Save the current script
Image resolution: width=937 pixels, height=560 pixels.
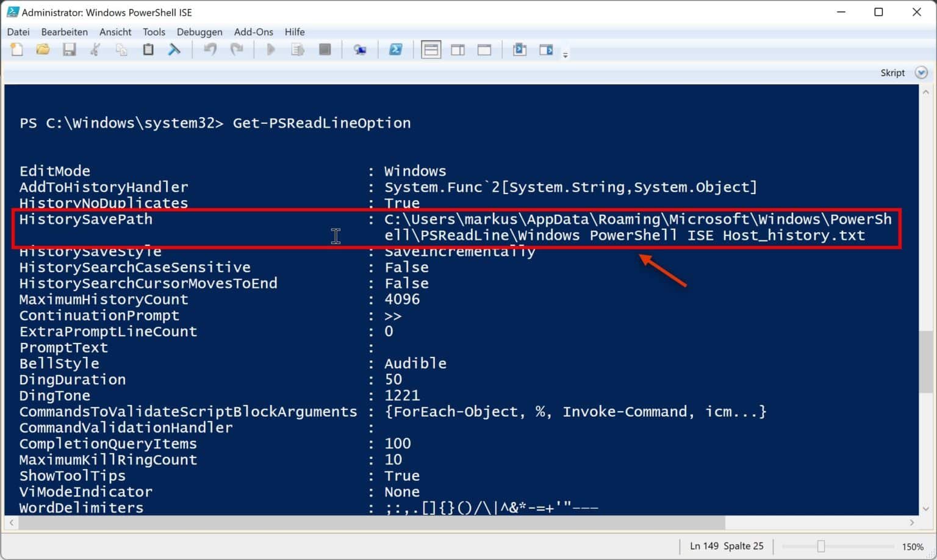pos(69,49)
